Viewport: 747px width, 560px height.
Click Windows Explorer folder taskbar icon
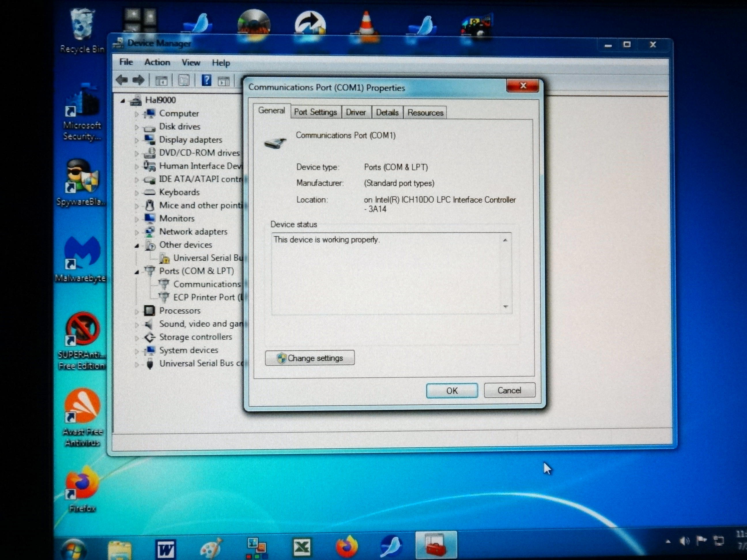pos(120,550)
